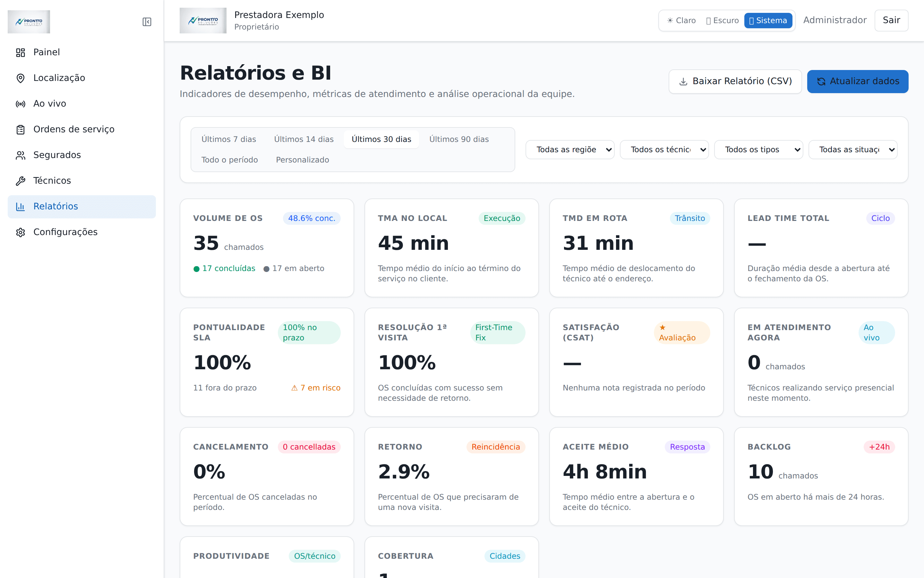Open Ordens de serviço in the sidebar

(82, 130)
